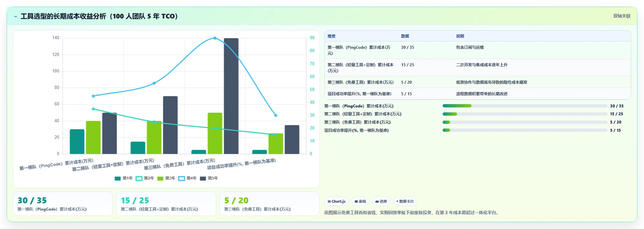This screenshot has width=644, height=229.
Task: Click the 说明 table column header
Action: (x=460, y=36)
